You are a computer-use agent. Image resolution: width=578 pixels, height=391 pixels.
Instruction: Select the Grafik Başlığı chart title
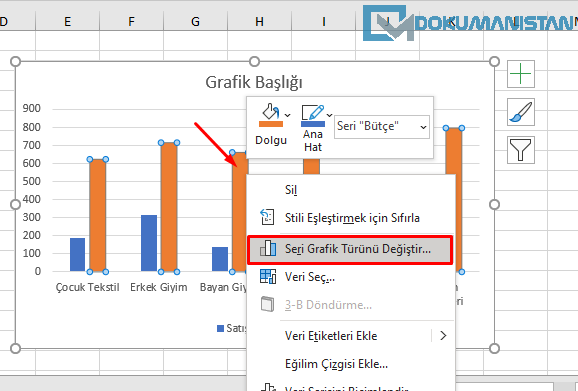point(254,83)
